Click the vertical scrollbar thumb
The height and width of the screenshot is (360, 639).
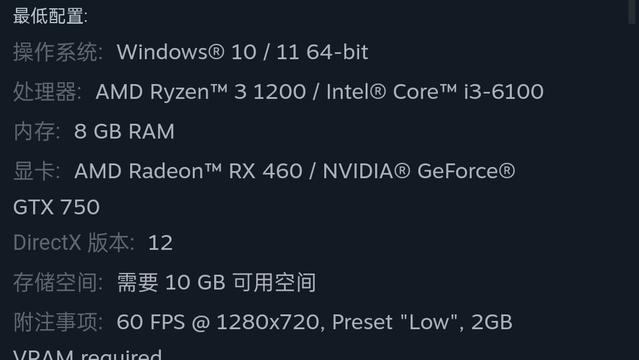point(632,12)
